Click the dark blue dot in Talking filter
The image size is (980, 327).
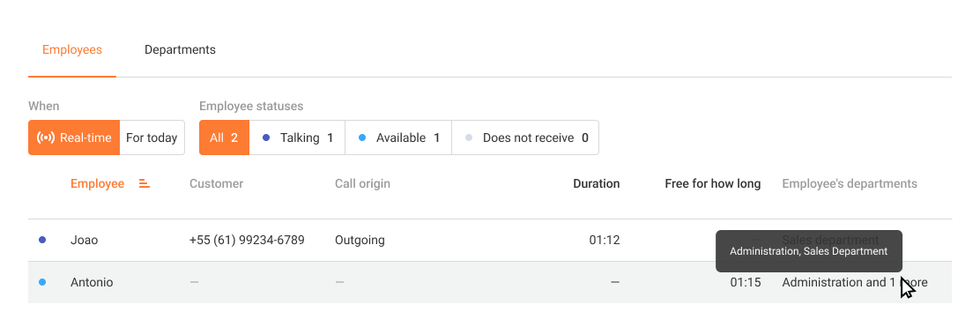click(x=266, y=138)
